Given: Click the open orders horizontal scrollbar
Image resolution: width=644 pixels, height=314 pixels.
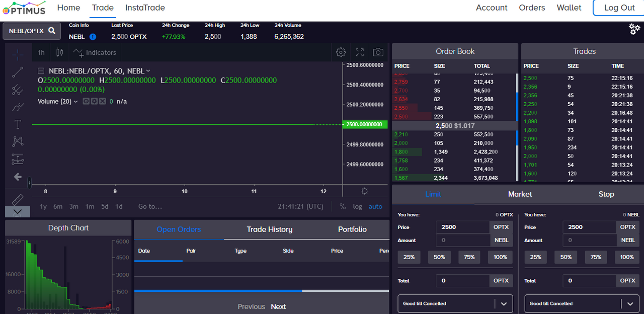Looking at the screenshot, I should coord(218,291).
